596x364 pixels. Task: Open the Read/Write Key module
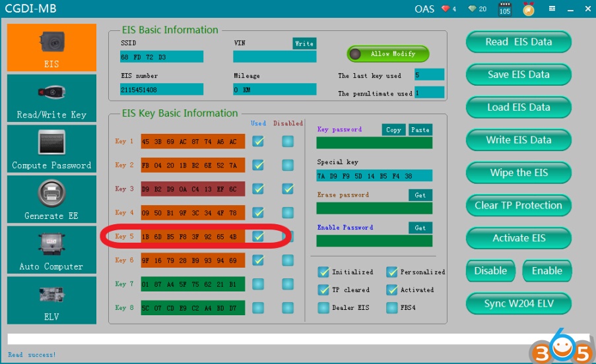[x=51, y=98]
